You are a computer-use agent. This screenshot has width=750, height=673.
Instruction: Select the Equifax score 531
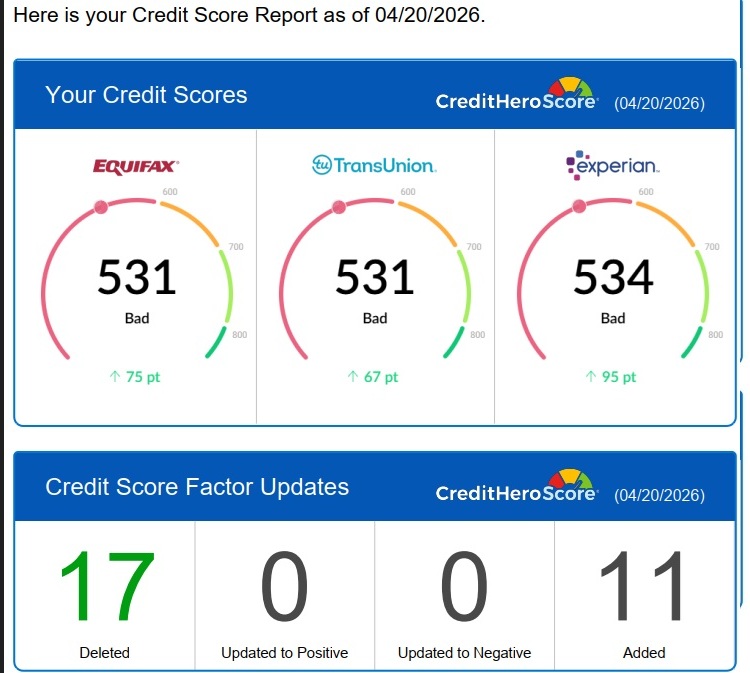tap(137, 276)
